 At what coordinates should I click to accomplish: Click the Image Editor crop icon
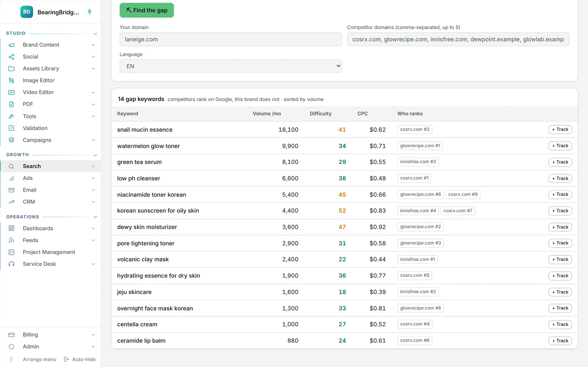(11, 80)
